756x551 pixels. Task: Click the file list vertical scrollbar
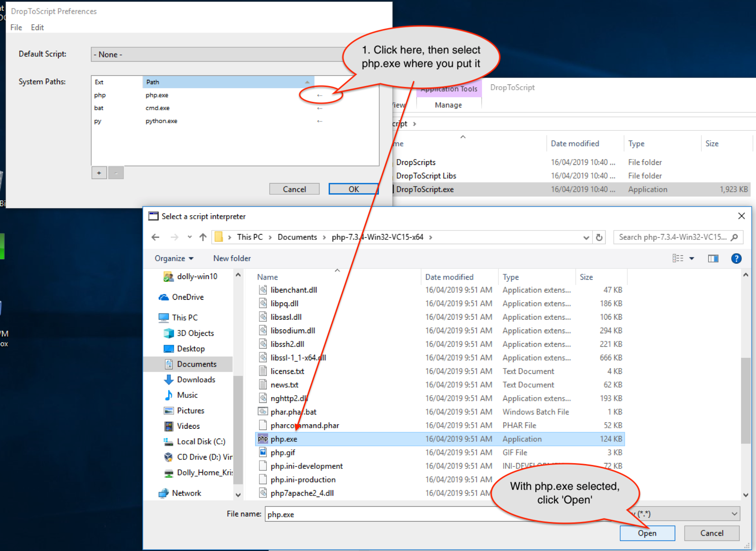tap(746, 400)
